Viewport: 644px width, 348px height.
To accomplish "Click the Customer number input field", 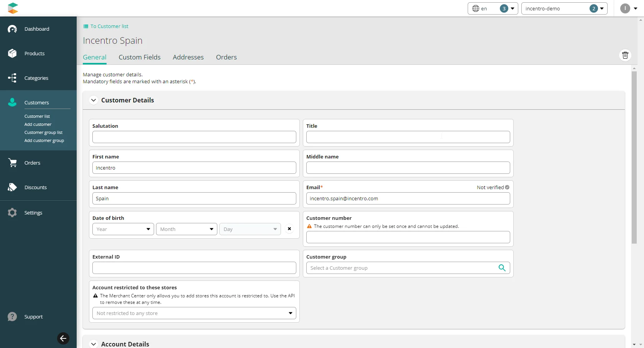I will (x=408, y=237).
